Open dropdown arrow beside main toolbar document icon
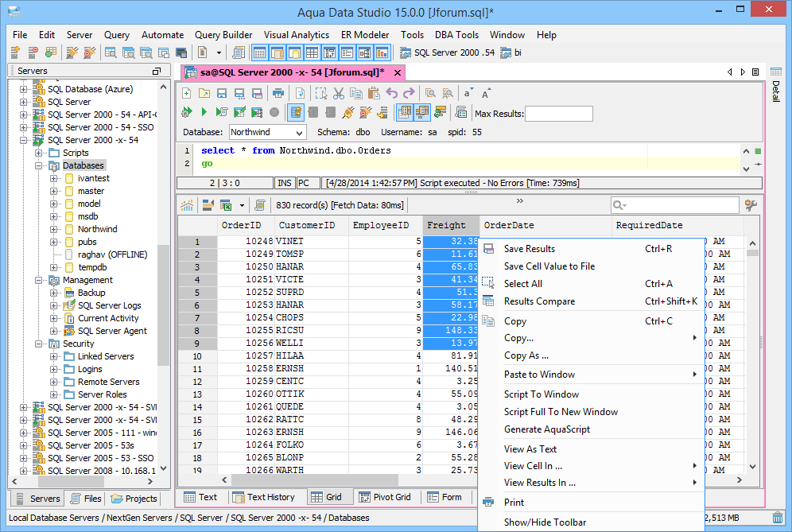The width and height of the screenshot is (792, 532). (219, 52)
